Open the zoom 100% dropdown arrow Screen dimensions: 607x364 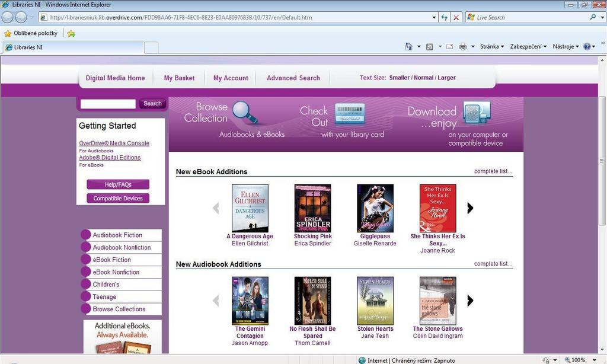[595, 360]
